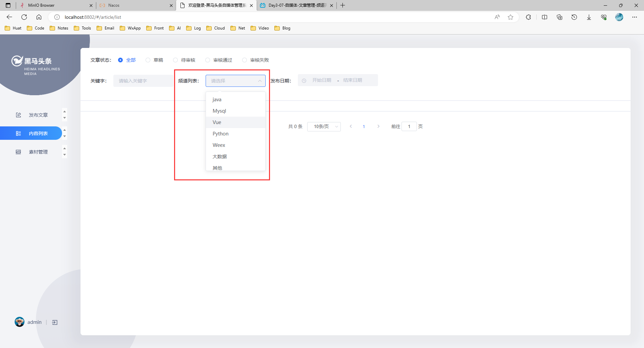Click the 关键字 keyword input field

[x=143, y=81]
